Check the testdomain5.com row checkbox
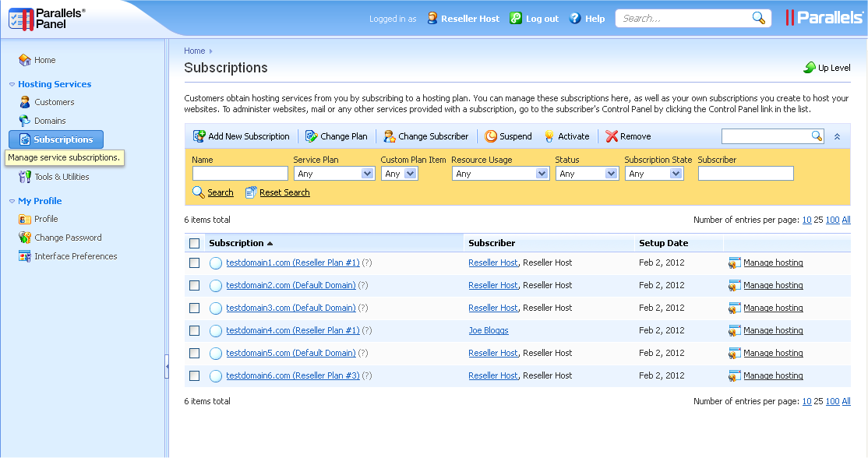This screenshot has width=868, height=458. [194, 353]
